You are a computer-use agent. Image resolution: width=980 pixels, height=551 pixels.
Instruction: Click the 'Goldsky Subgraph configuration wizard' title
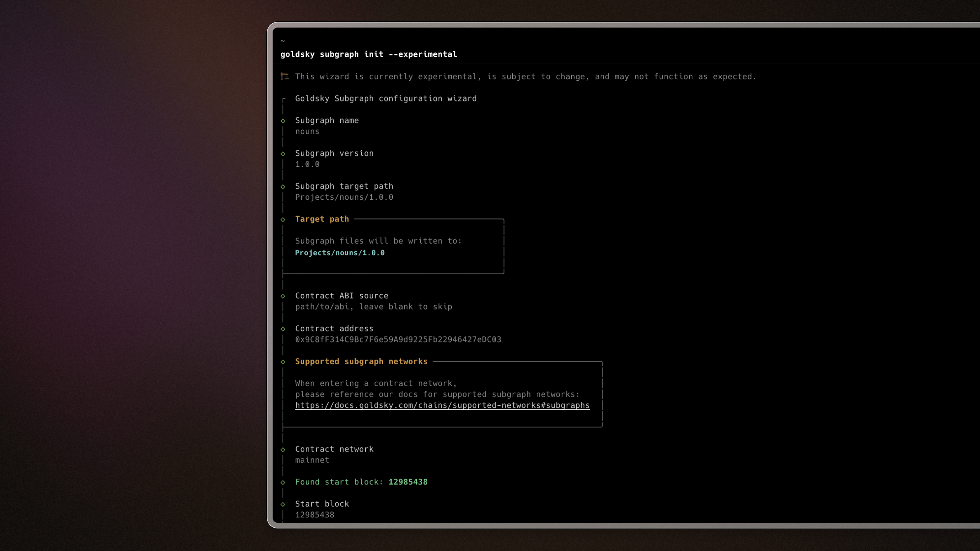coord(386,99)
